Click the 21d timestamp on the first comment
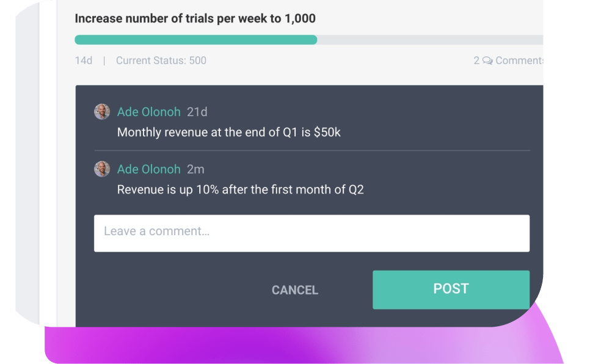This screenshot has height=364, width=590. [197, 112]
